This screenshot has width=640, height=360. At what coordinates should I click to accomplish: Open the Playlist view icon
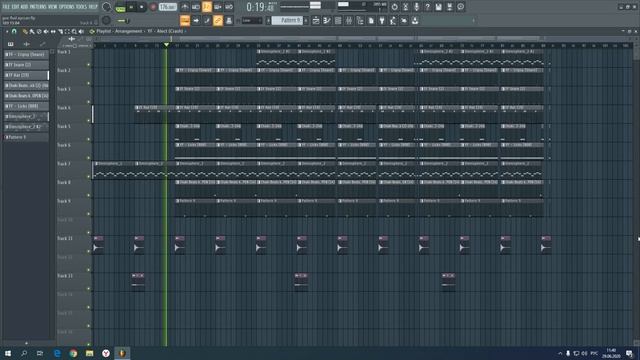pos(316,20)
